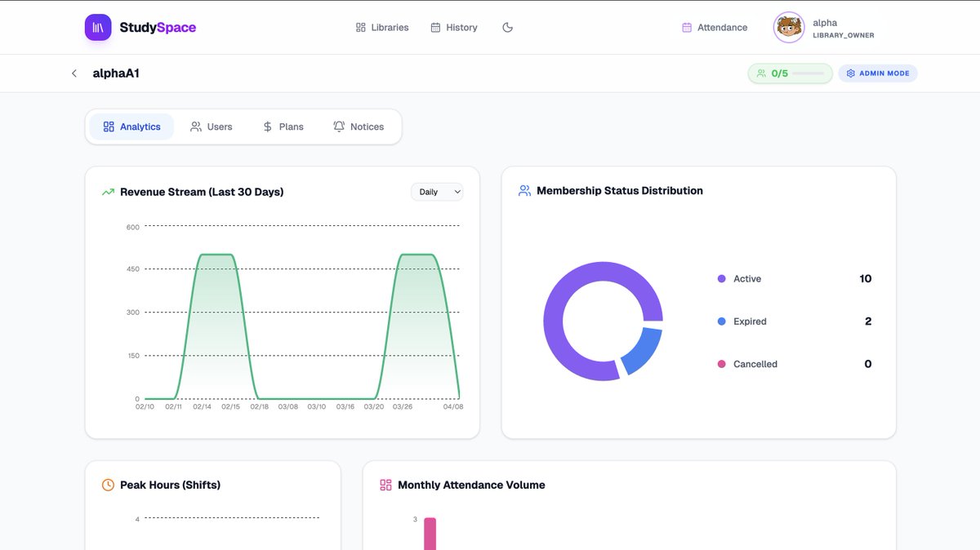Click the revenue trend arrow icon

click(108, 193)
